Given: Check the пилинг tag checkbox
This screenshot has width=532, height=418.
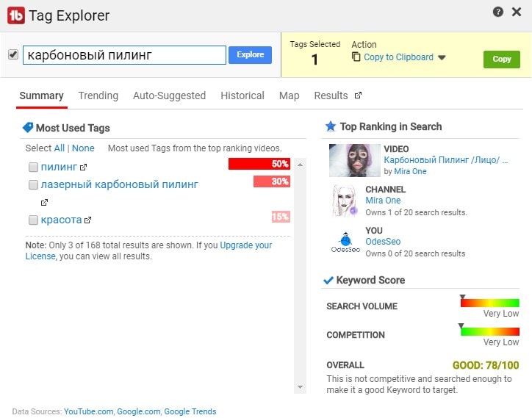Looking at the screenshot, I should pyautogui.click(x=33, y=167).
